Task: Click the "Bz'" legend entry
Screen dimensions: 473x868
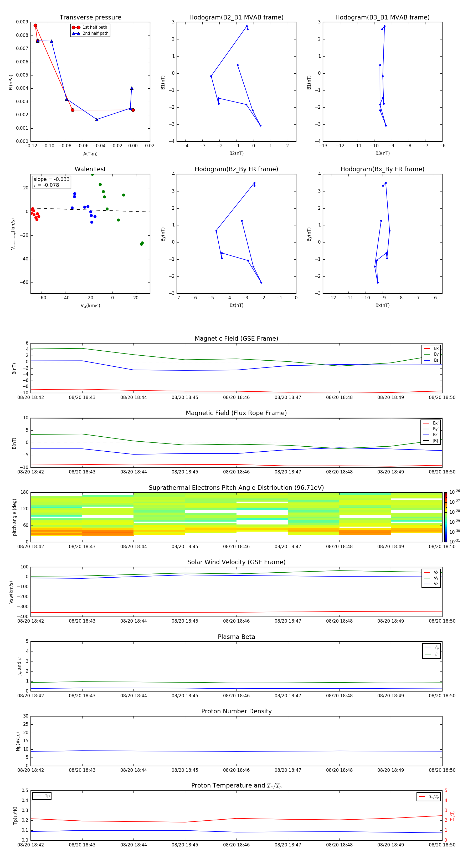Action: (431, 435)
